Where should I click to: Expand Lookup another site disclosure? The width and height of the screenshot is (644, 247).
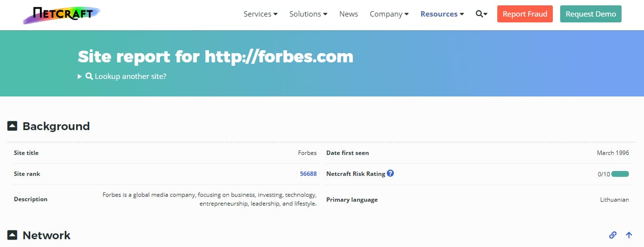[122, 76]
